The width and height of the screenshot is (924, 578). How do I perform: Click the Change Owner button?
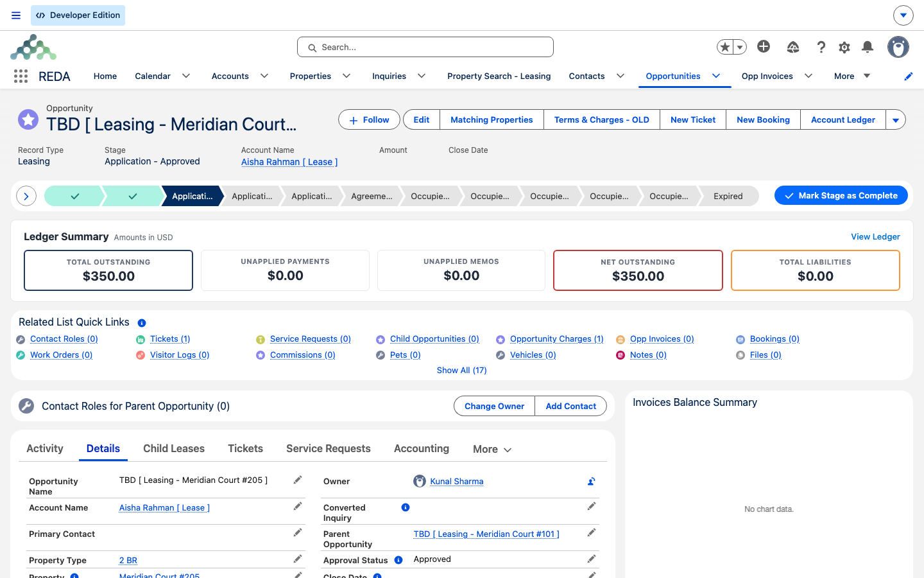[x=494, y=406]
